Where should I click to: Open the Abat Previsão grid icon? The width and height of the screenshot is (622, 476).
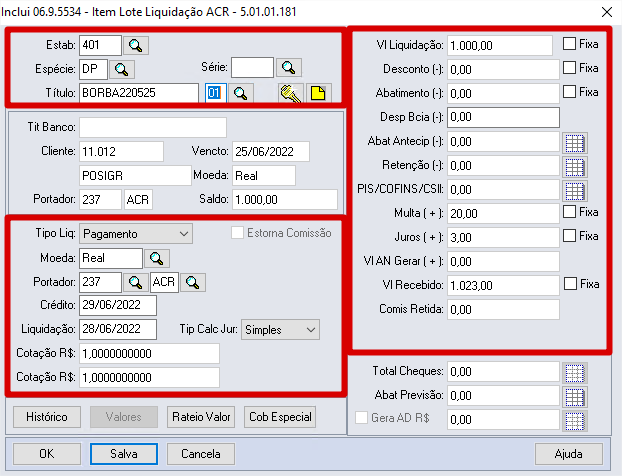pyautogui.click(x=574, y=397)
